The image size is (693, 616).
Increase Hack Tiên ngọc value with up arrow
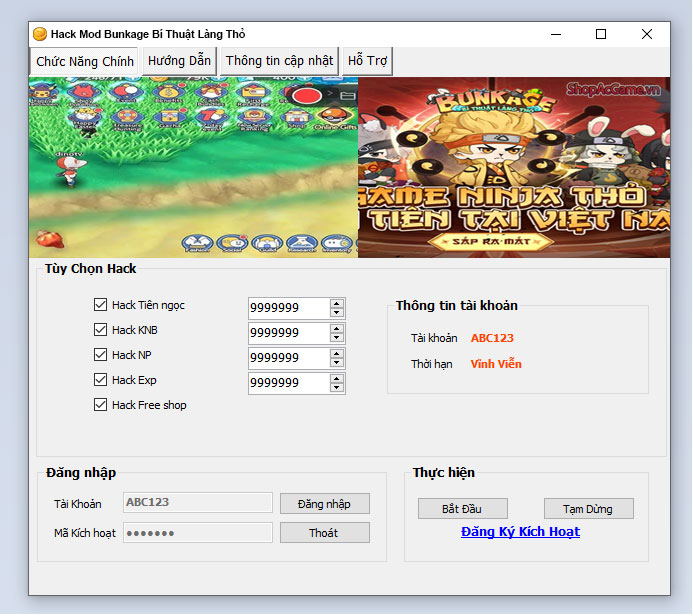(337, 304)
